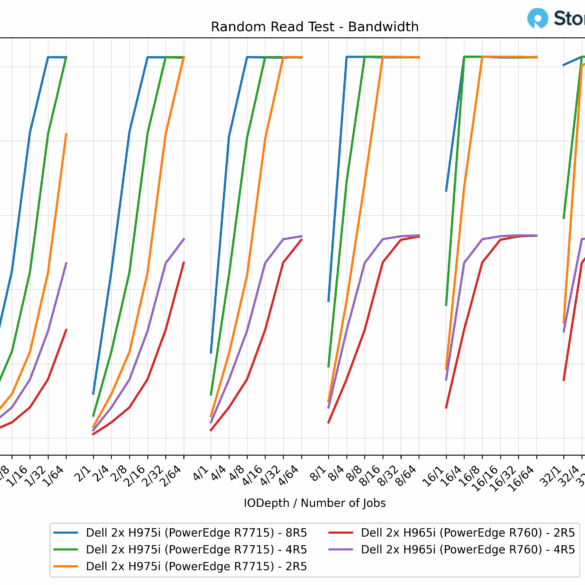This screenshot has height=585, width=585.
Task: Click the '8/32' x-axis tick label
Action: [x=389, y=475]
